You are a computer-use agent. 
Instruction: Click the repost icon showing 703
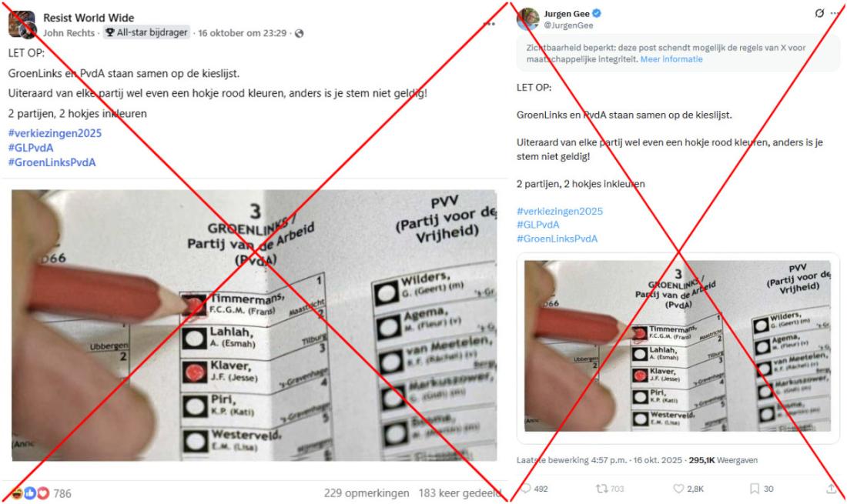coord(601,489)
